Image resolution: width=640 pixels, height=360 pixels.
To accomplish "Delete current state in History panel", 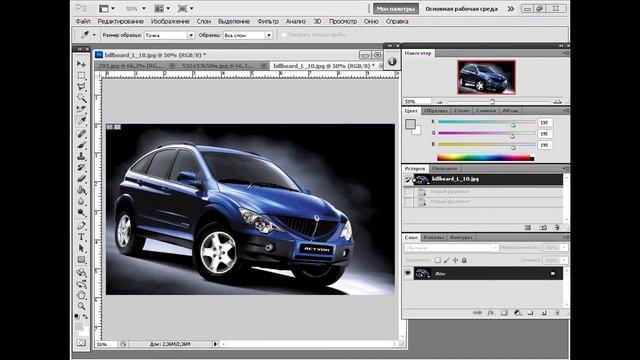I will point(557,227).
